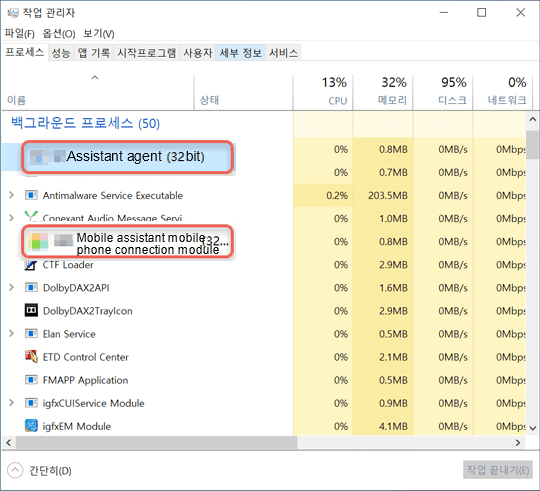Open the 옵션(O) menu
Image resolution: width=540 pixels, height=491 pixels.
click(x=59, y=34)
